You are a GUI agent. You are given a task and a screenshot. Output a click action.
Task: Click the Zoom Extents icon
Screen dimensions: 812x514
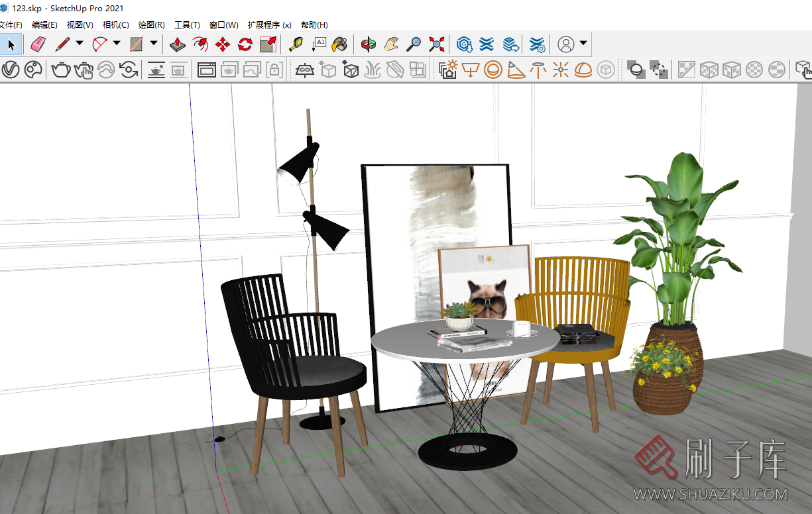tap(435, 44)
